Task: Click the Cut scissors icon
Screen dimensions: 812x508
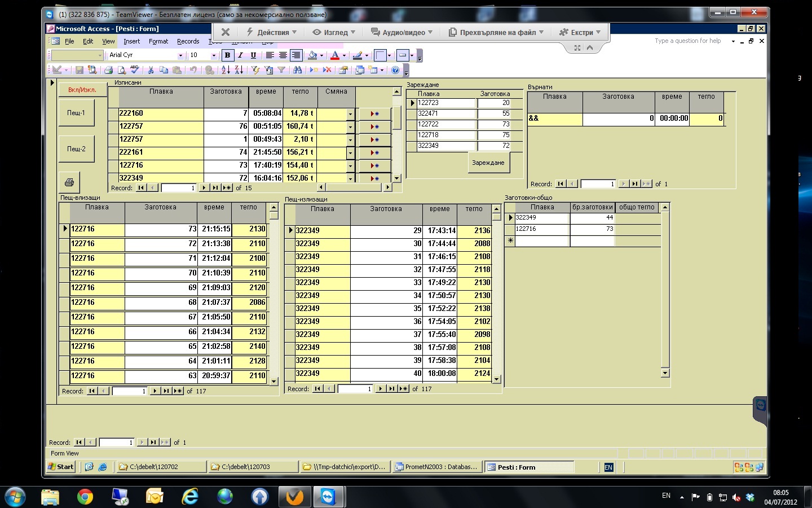Action: pyautogui.click(x=151, y=70)
